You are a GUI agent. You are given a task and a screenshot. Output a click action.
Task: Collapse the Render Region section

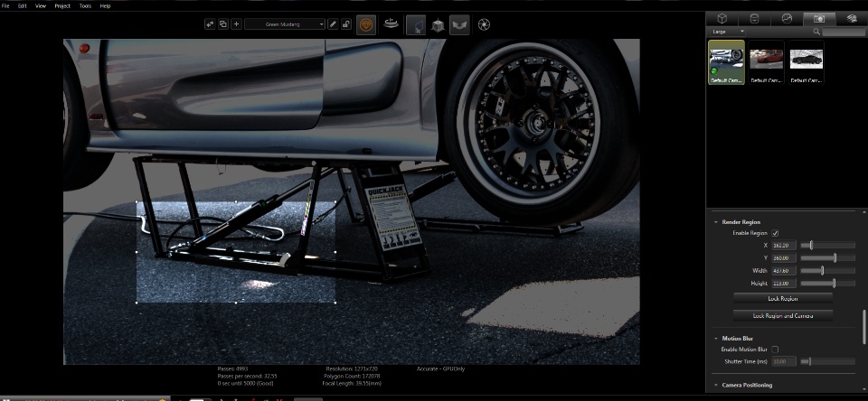pos(714,222)
